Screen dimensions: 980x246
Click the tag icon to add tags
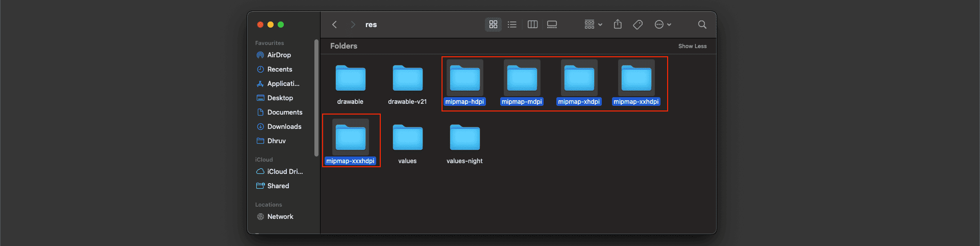click(638, 25)
